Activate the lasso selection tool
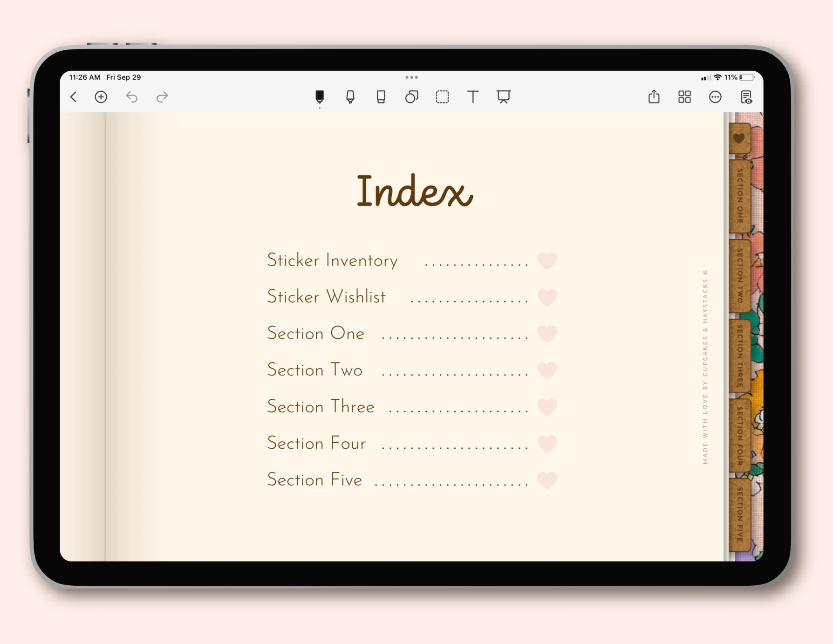The width and height of the screenshot is (833, 644). click(442, 97)
